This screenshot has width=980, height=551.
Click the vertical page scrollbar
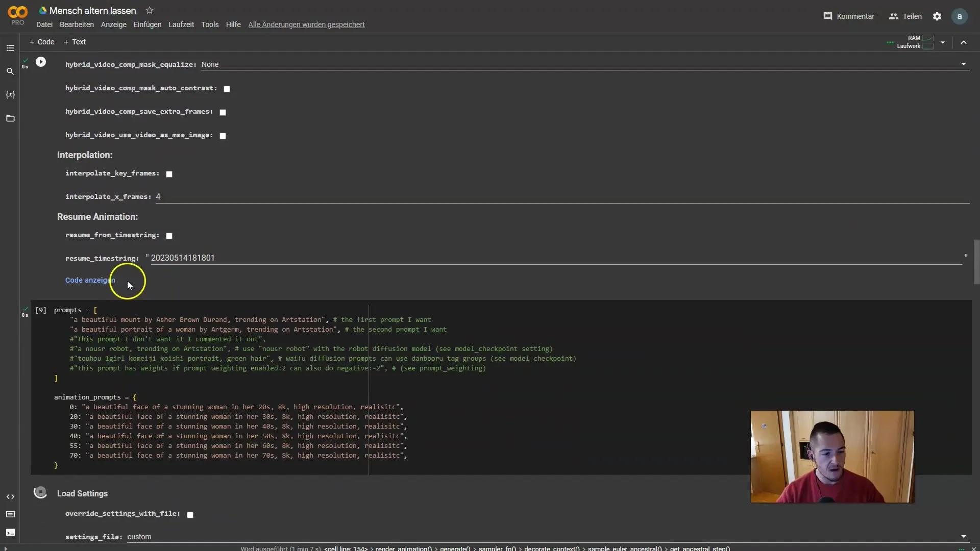(x=976, y=262)
